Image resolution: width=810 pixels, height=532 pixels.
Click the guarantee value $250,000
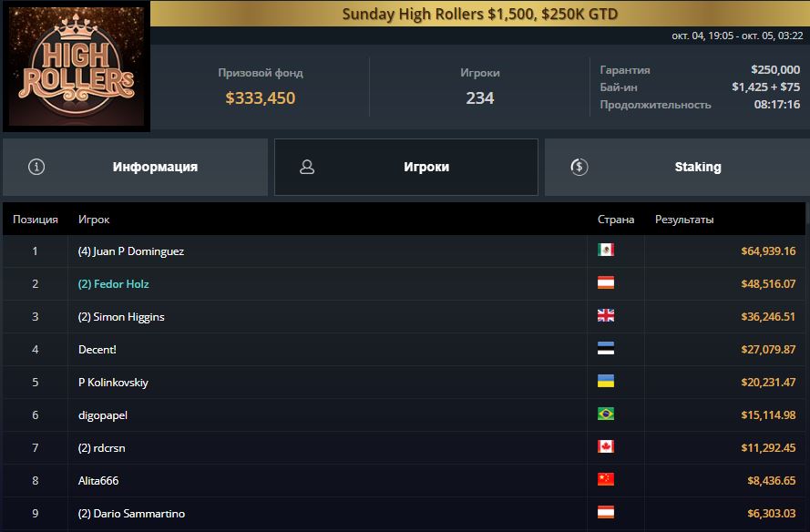(x=775, y=70)
